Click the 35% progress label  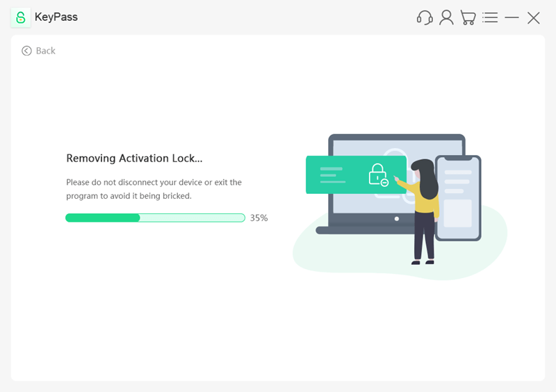[259, 218]
